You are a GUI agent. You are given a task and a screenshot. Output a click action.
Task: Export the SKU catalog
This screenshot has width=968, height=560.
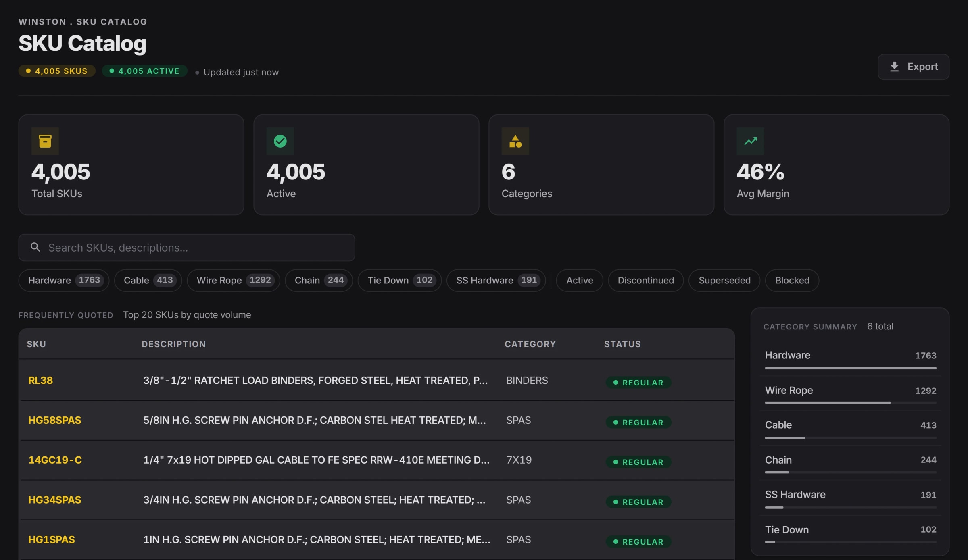click(913, 67)
